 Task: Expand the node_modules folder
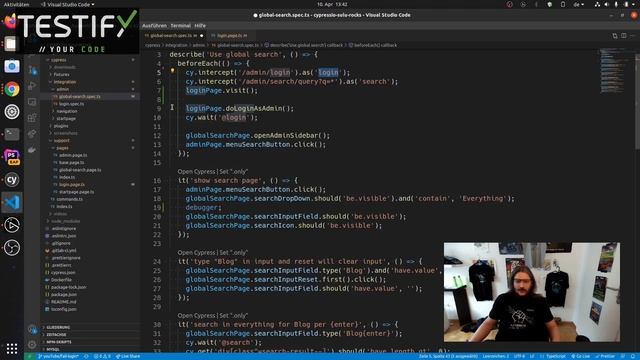pyautogui.click(x=65, y=221)
